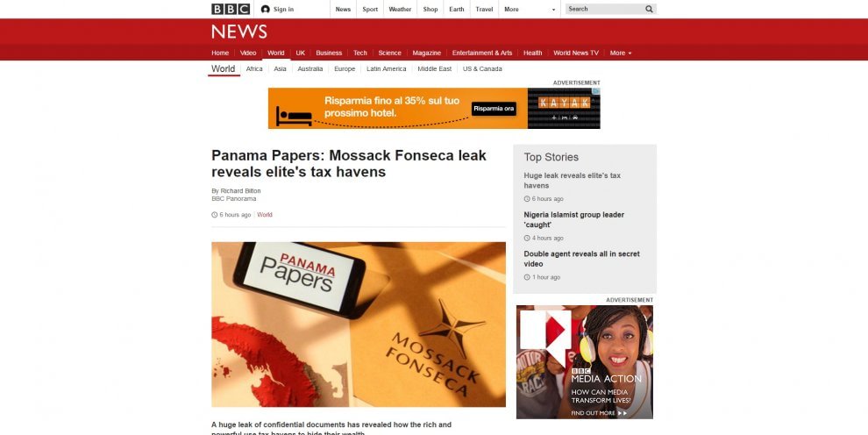Read Double agent reveals all in secret video
The image size is (868, 435).
tap(582, 259)
